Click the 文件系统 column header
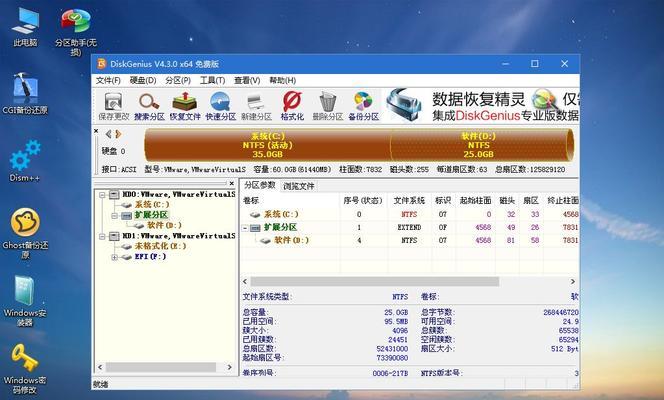 point(409,200)
